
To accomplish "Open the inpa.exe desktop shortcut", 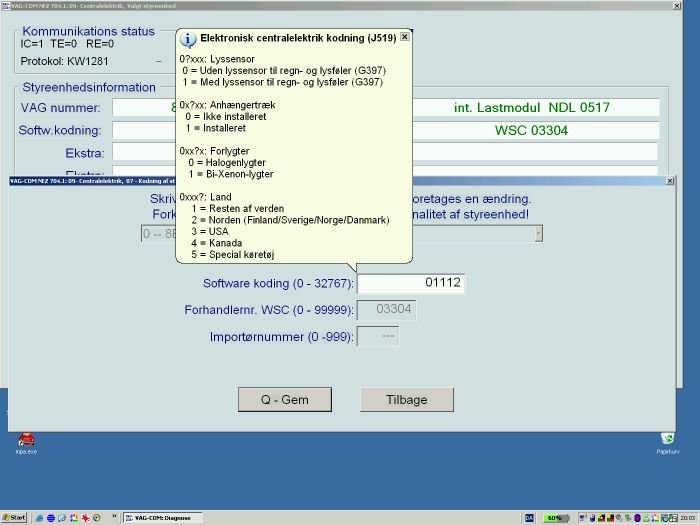I will point(26,439).
